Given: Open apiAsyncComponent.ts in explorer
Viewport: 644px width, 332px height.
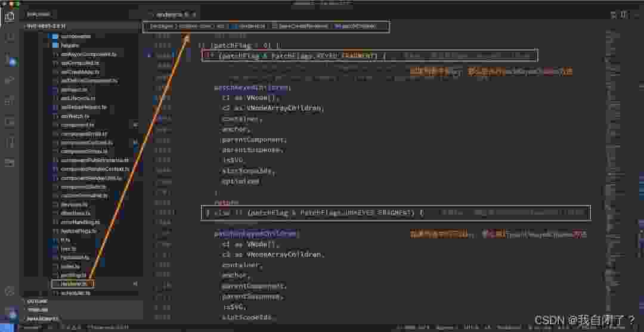Looking at the screenshot, I should click(89, 54).
